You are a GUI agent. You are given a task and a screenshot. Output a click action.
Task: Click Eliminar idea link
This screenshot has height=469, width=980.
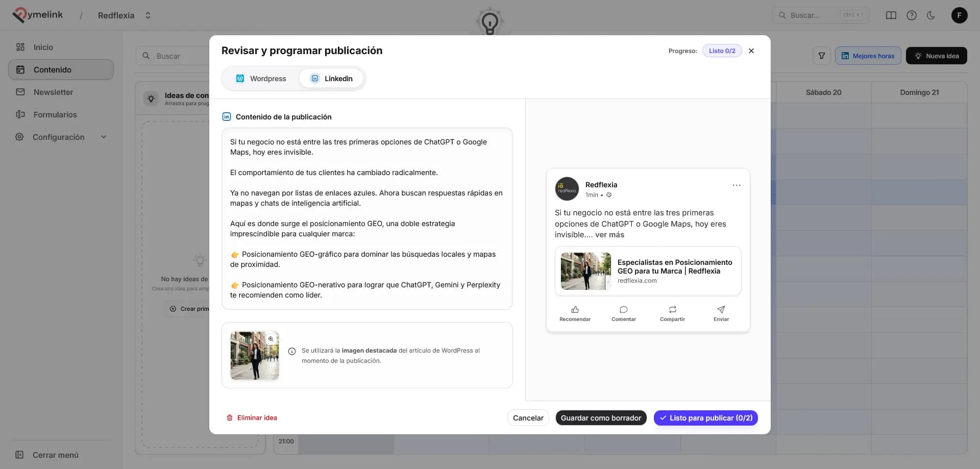252,417
